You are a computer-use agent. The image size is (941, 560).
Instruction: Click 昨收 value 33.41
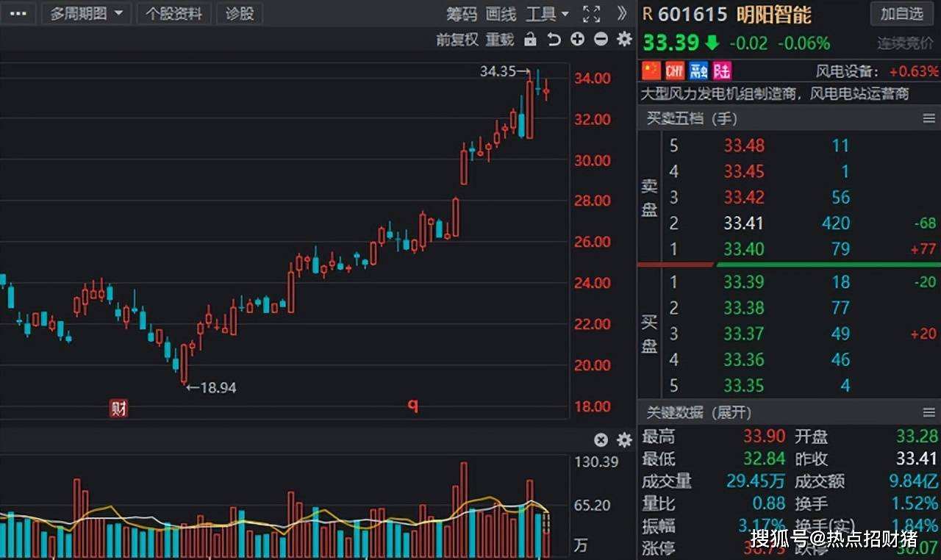pos(917,459)
